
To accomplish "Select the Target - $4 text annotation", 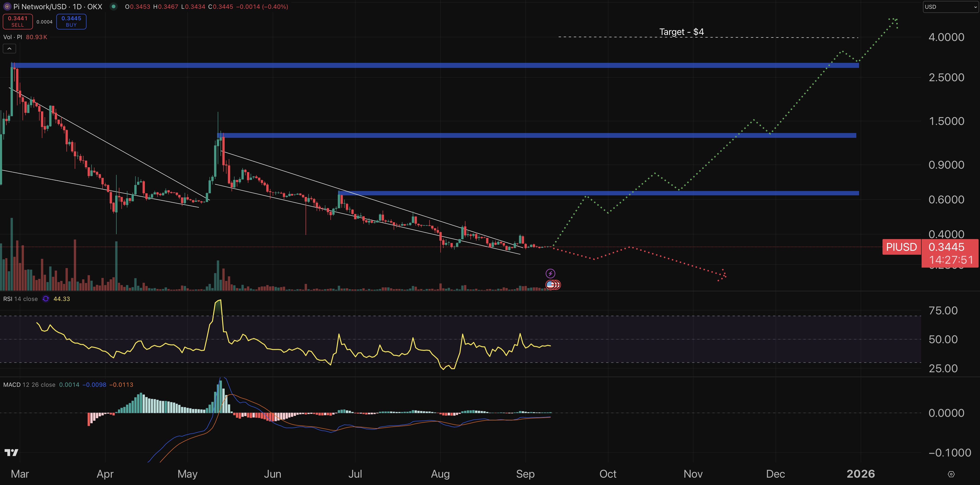I will pyautogui.click(x=681, y=32).
